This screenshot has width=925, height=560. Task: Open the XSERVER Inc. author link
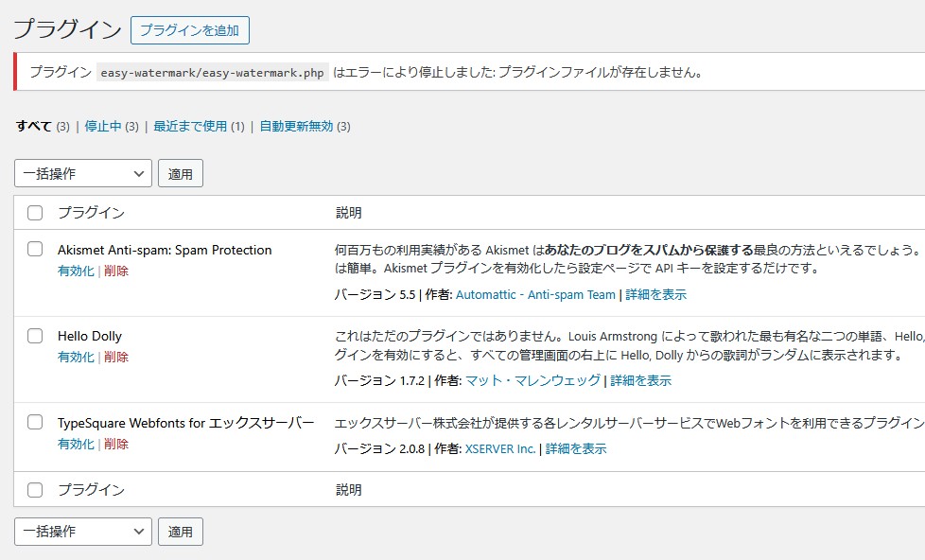point(500,448)
